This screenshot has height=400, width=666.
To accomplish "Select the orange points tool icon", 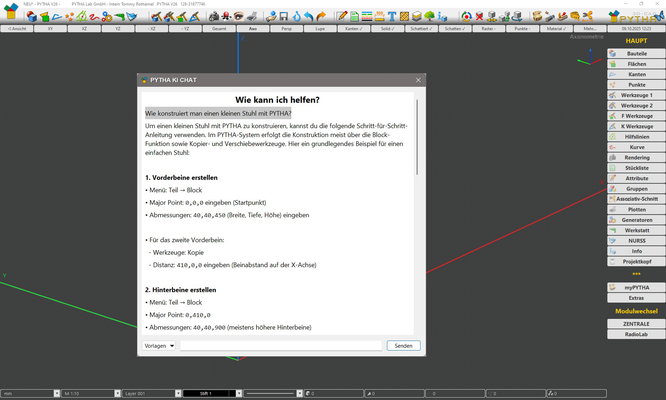I will point(69,17).
